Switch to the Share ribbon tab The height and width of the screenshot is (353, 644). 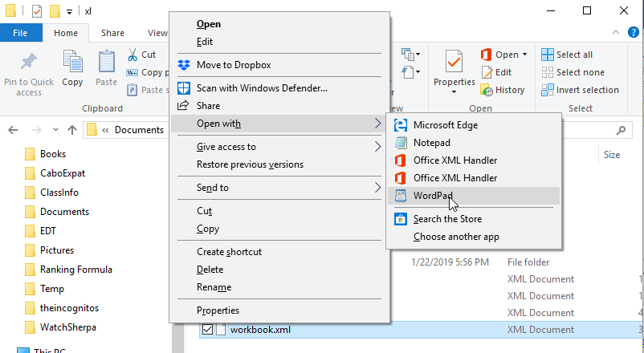(x=112, y=33)
